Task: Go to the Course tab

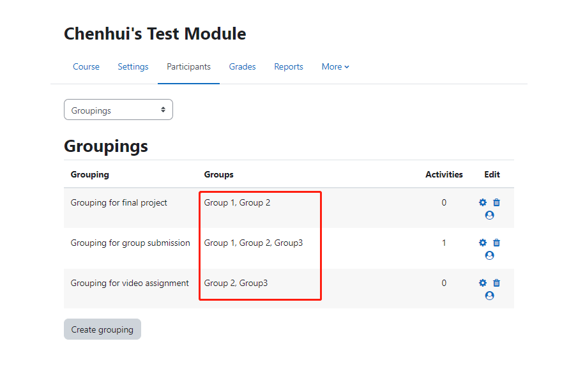Action: 86,67
